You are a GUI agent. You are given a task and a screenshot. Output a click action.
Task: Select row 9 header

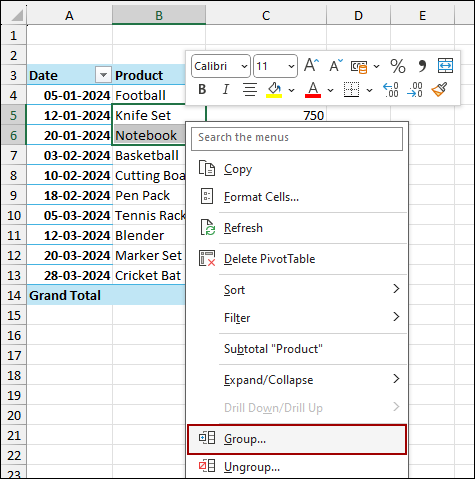point(14,195)
